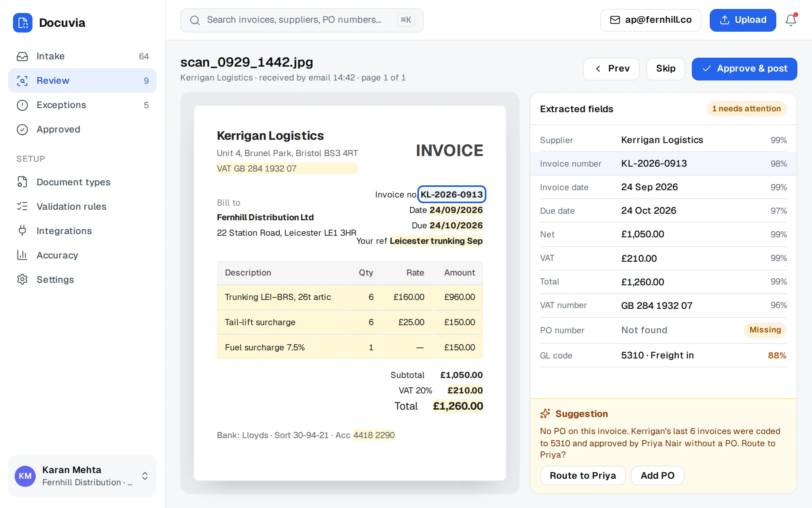Click the Exceptions alert circle icon
This screenshot has height=508, width=812.
[22, 105]
